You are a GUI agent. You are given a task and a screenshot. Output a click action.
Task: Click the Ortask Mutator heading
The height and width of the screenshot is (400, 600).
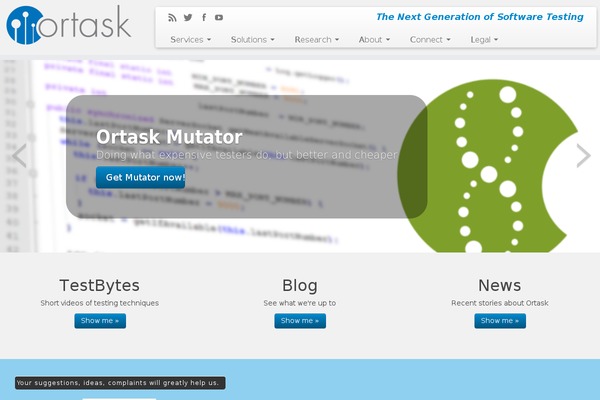(x=169, y=137)
